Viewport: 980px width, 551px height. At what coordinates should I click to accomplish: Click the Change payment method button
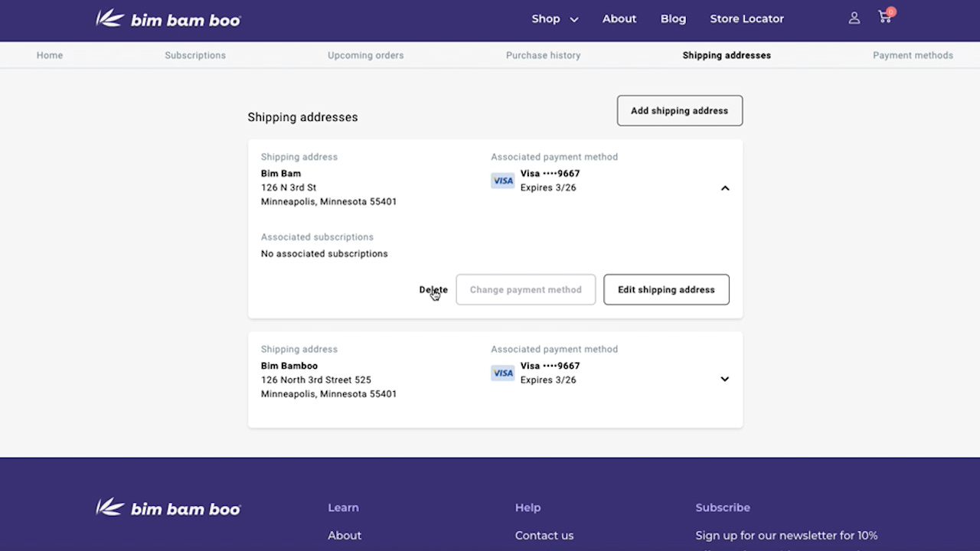pos(526,289)
